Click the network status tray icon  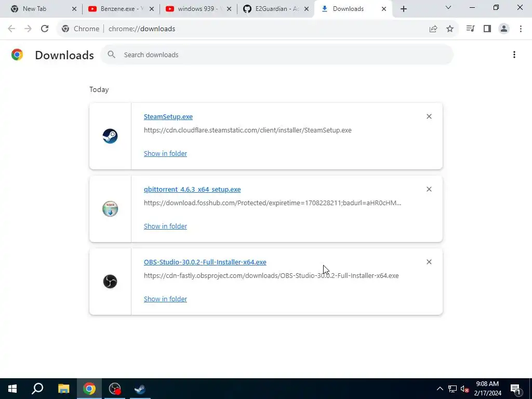point(453,389)
